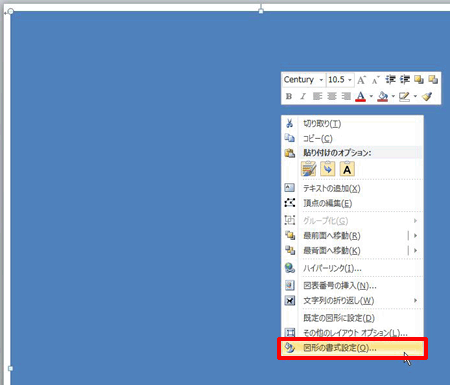
Task: Click the shape fill paint bucket icon
Action: [383, 96]
